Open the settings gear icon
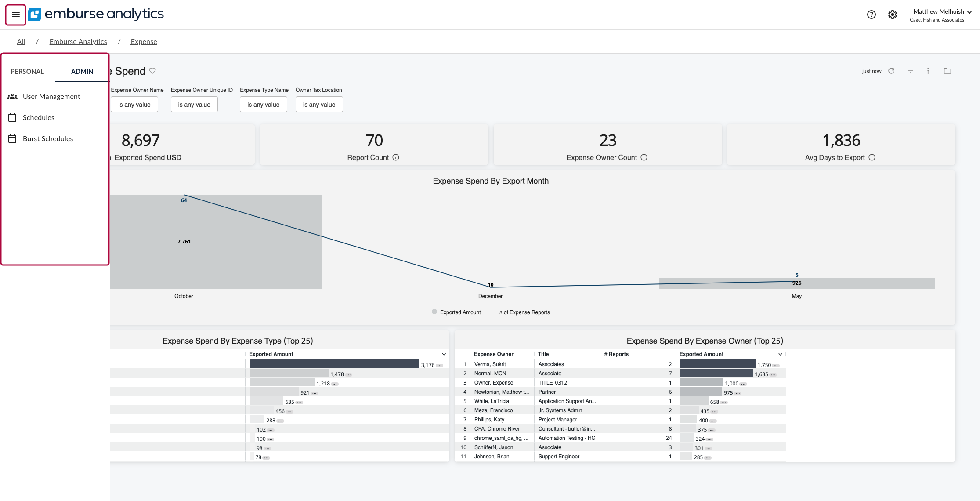Screen dimensions: 980x501 [x=892, y=15]
